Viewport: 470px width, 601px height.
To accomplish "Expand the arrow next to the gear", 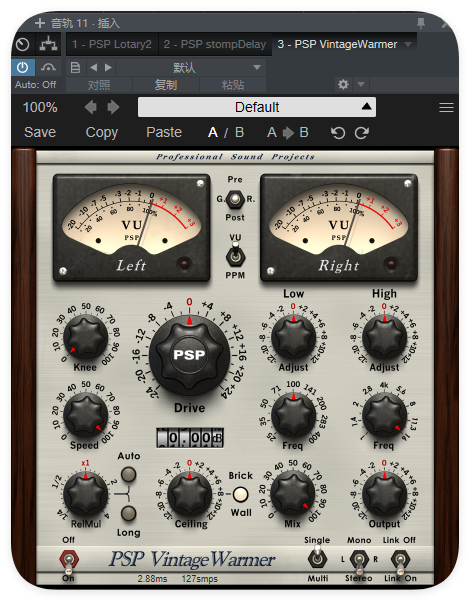I will (x=361, y=84).
